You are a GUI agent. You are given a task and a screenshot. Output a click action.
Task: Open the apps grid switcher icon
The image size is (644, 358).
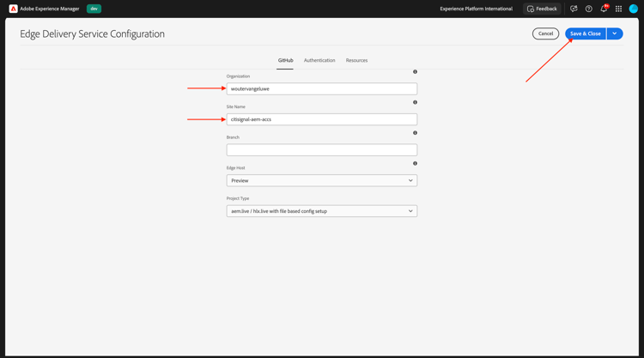[618, 9]
